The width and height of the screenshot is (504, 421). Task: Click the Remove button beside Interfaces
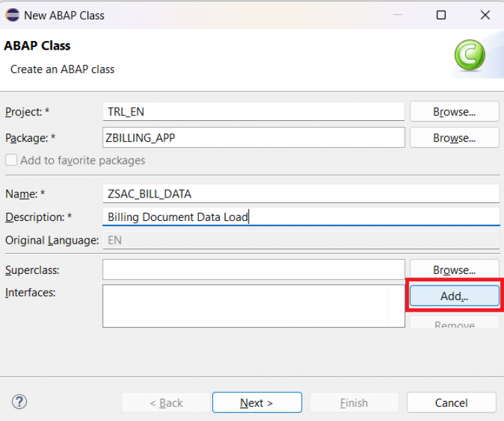[454, 324]
